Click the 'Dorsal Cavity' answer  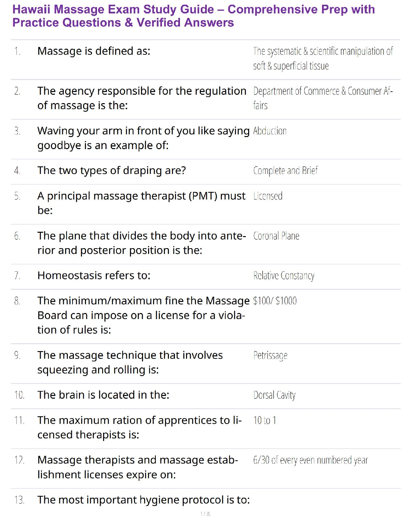pyautogui.click(x=274, y=395)
